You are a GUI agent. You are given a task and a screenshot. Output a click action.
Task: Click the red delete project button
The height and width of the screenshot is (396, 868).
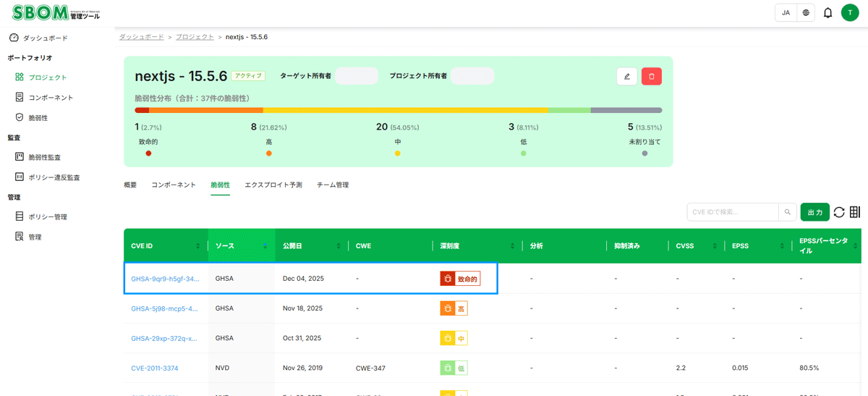point(651,76)
